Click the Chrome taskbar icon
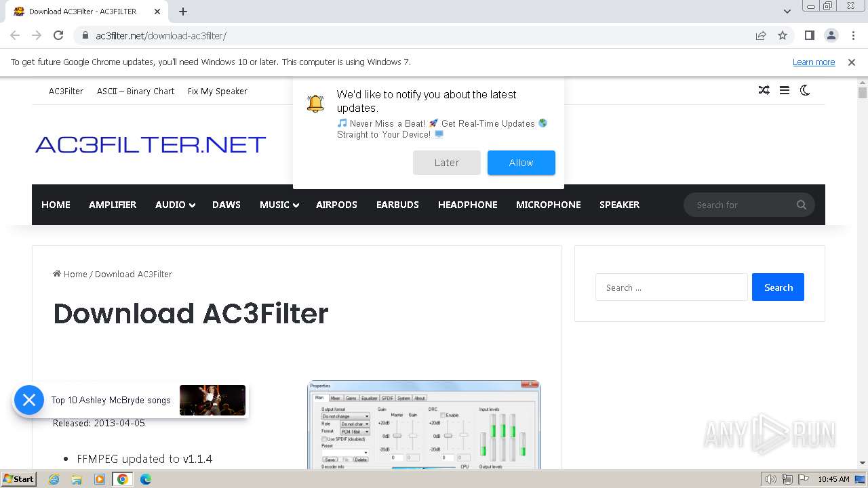The height and width of the screenshot is (488, 868). [123, 479]
